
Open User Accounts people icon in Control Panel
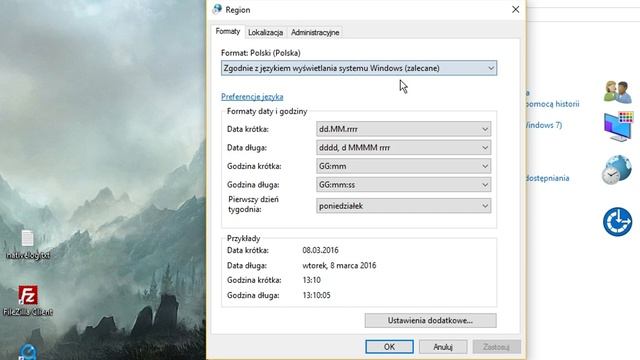tap(618, 92)
